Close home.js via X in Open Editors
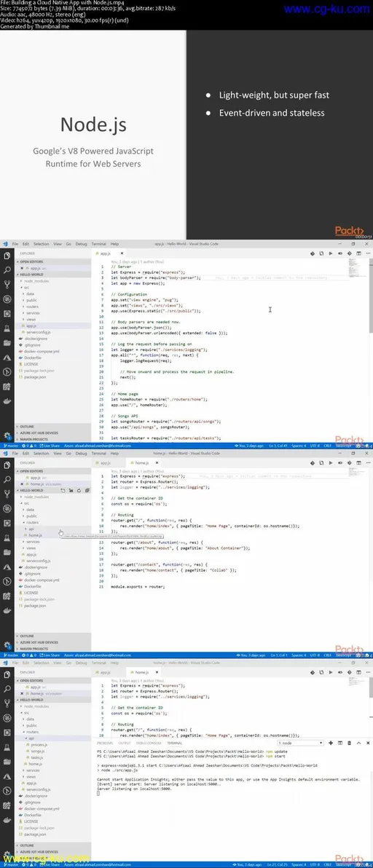The height and width of the screenshot is (868, 373). click(22, 484)
